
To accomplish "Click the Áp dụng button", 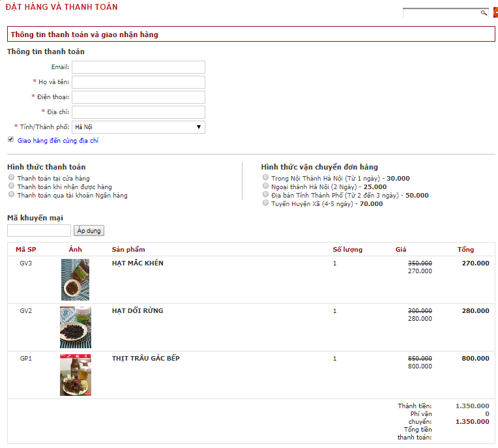I will tap(89, 230).
